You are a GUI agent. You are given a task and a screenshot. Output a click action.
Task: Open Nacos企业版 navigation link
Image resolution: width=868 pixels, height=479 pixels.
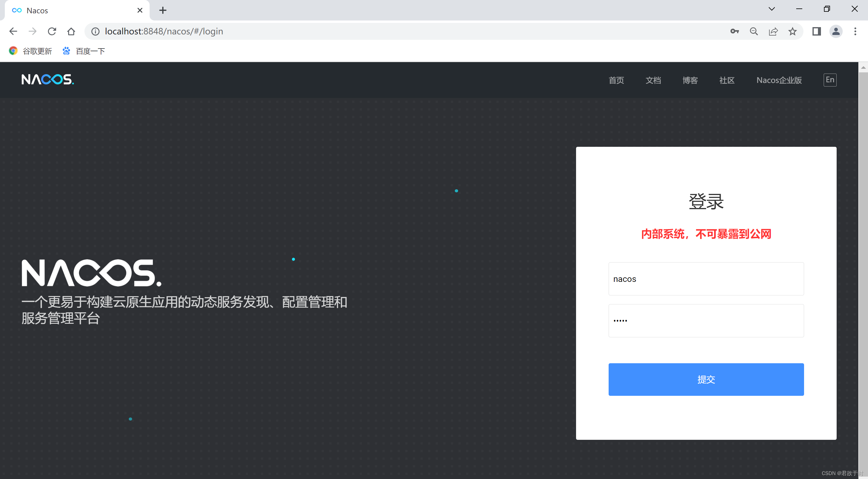pyautogui.click(x=779, y=80)
